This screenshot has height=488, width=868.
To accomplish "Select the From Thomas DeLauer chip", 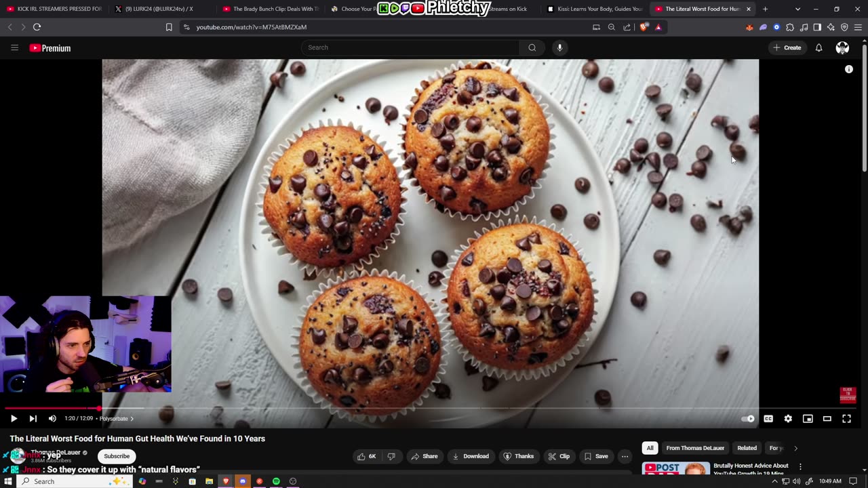I will pyautogui.click(x=695, y=448).
